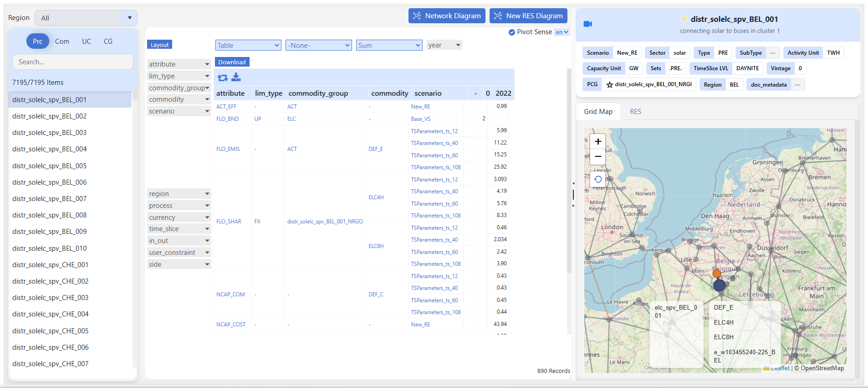Image resolution: width=868 pixels, height=388 pixels.
Task: Switch to the Prc tab
Action: pos(38,41)
